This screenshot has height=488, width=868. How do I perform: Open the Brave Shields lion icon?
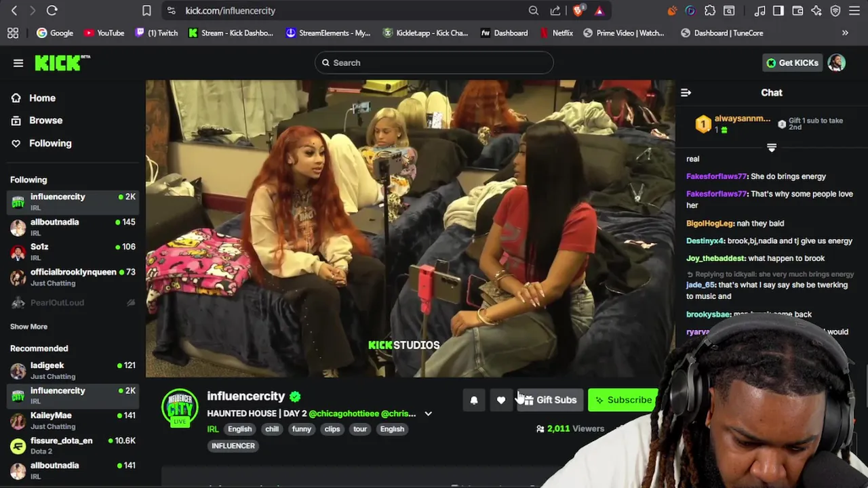(x=578, y=10)
